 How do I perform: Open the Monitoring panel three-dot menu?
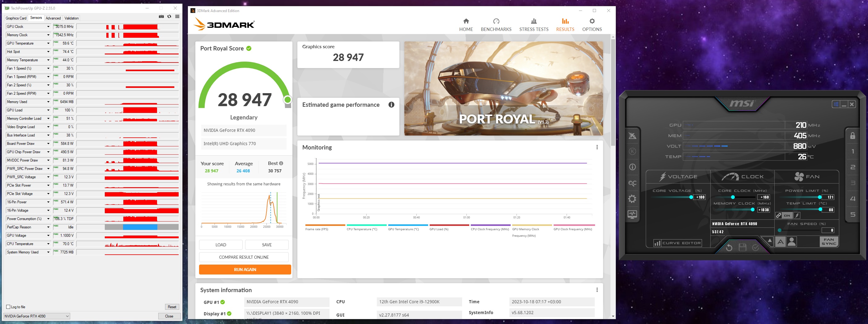point(597,147)
